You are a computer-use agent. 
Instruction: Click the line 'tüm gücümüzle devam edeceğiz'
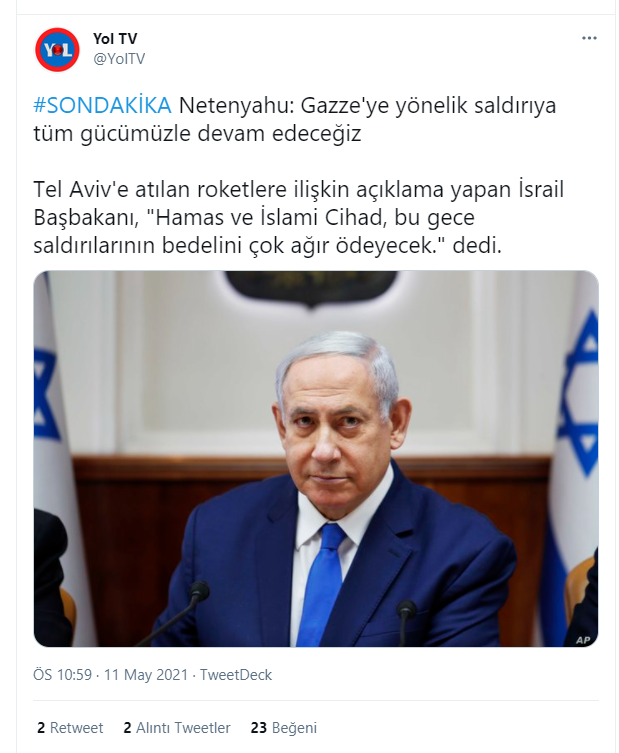(x=197, y=133)
